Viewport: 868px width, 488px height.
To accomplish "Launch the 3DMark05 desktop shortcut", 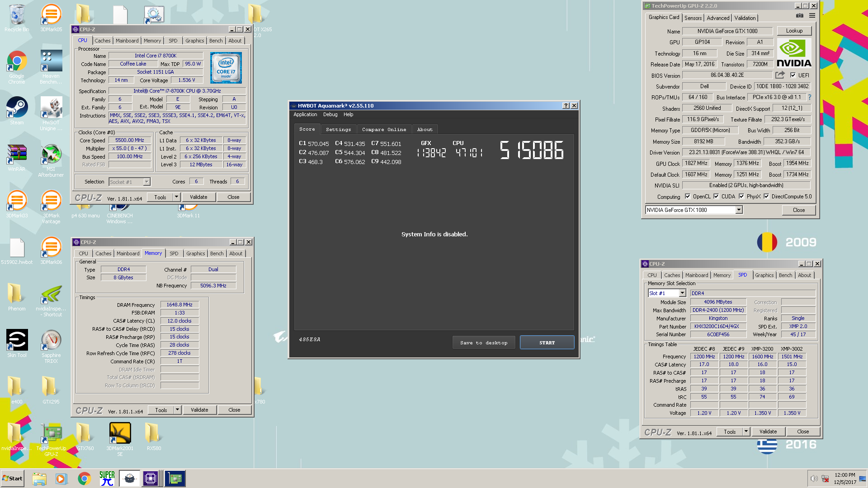I will click(51, 18).
